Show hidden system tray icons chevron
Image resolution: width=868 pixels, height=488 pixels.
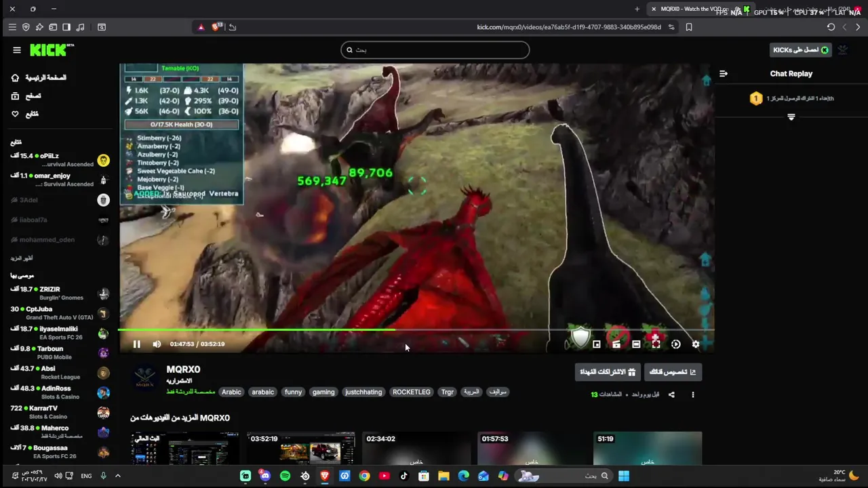pyautogui.click(x=117, y=476)
